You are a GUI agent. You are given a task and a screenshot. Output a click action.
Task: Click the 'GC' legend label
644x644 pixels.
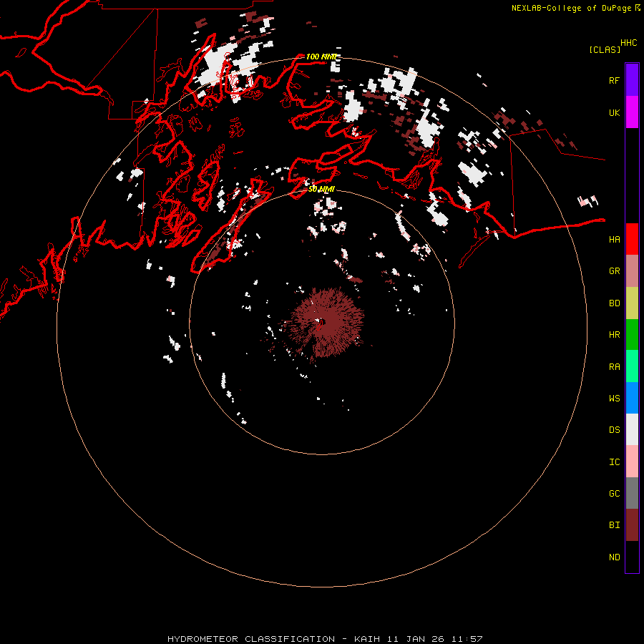614,493
